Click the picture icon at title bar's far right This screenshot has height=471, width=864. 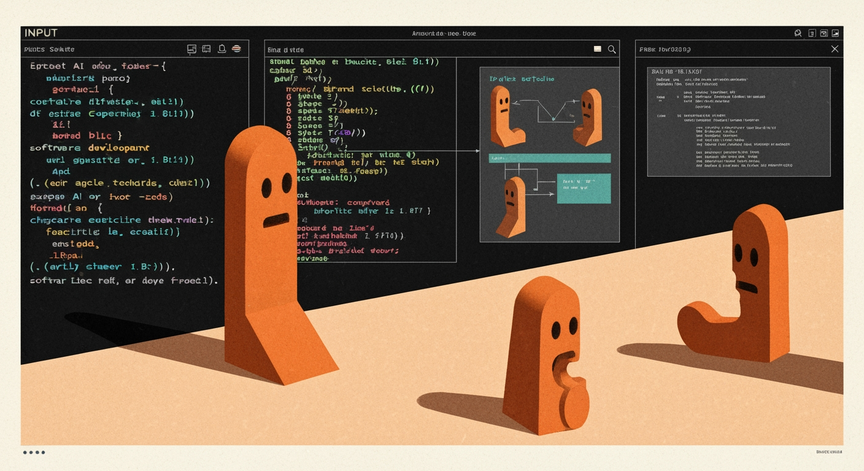click(x=836, y=33)
